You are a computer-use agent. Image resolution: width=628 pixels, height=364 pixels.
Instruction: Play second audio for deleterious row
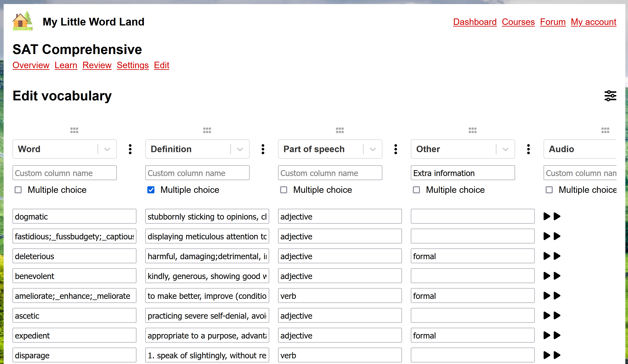point(557,256)
